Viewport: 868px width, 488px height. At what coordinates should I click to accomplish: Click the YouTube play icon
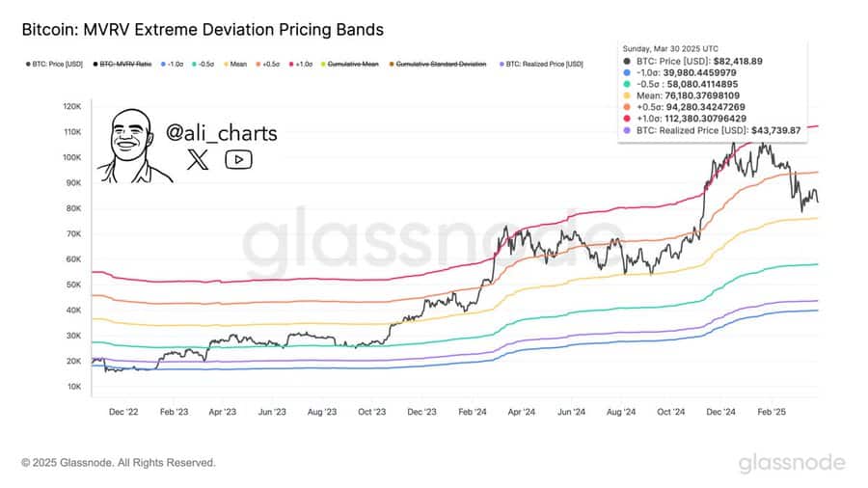click(238, 160)
